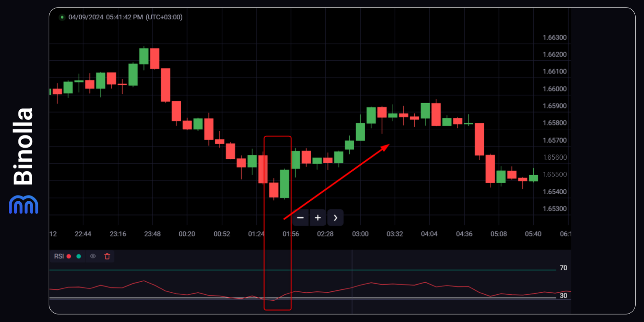Click the green status dot near the timestamp

click(62, 17)
